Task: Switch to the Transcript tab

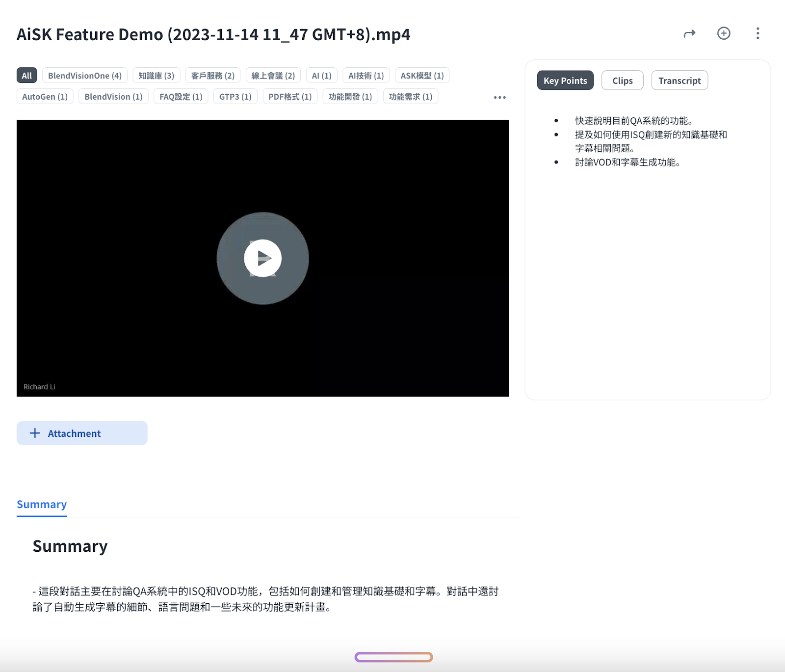Action: (x=679, y=81)
